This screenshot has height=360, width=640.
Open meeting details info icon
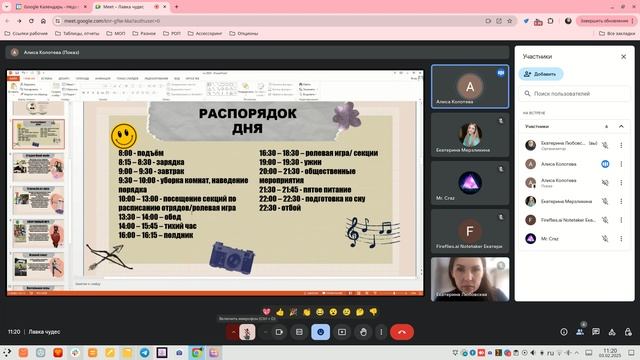[x=564, y=332]
